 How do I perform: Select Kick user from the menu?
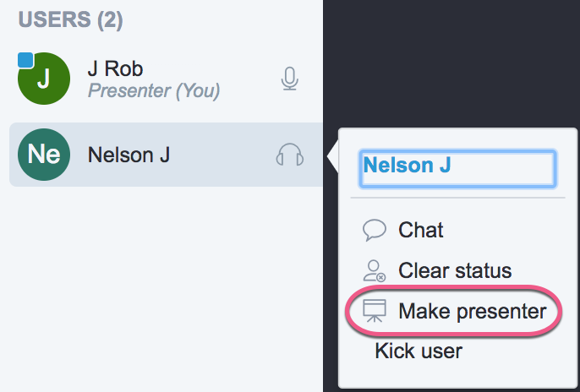pyautogui.click(x=419, y=351)
